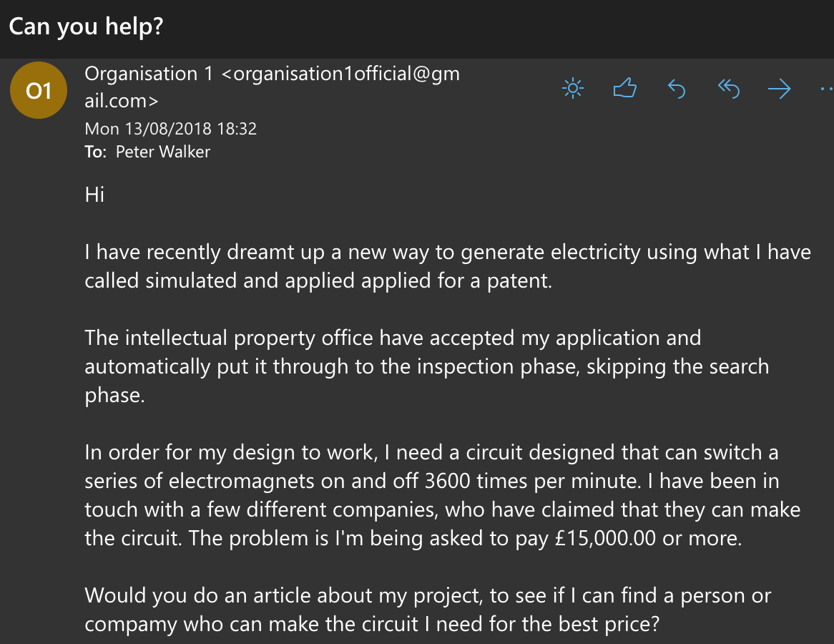Click the "Hi" greeting in the message
This screenshot has height=644, width=834.
tap(94, 194)
